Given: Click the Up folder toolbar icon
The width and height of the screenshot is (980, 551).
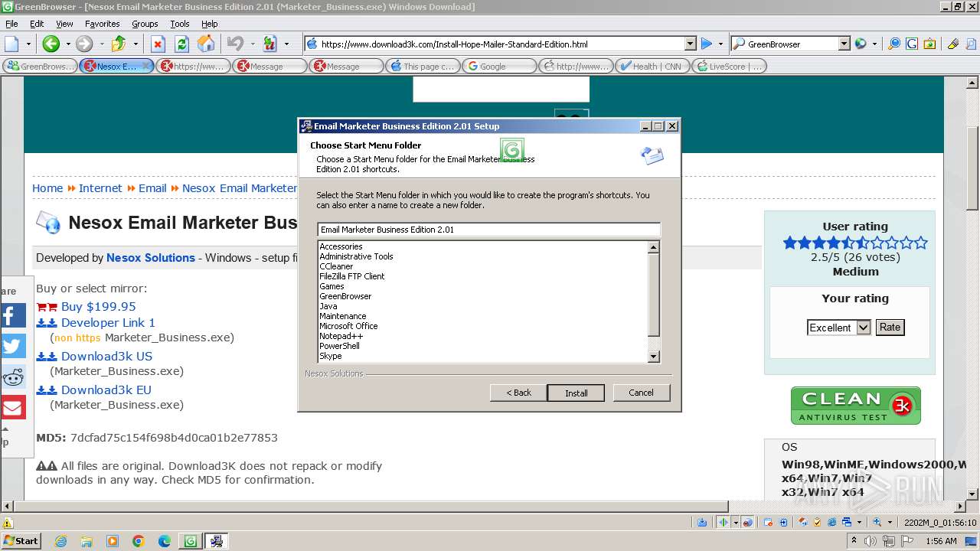Looking at the screenshot, I should point(119,44).
